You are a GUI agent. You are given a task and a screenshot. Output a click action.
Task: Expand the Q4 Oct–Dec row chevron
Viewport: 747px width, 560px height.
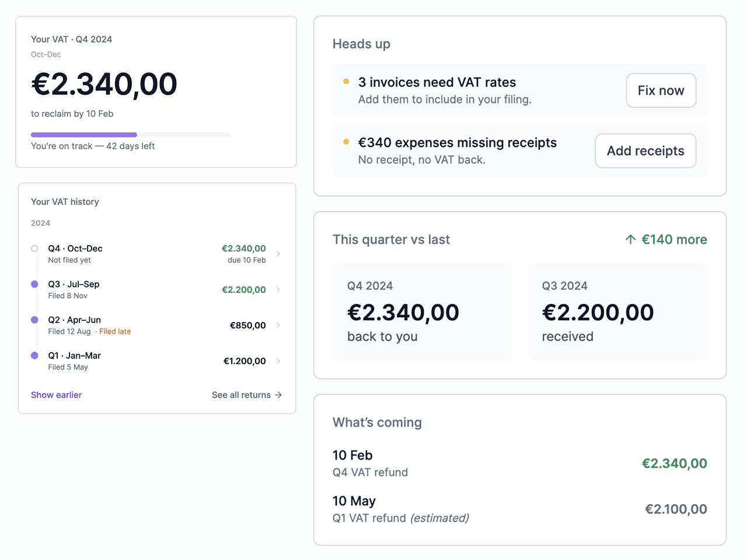coord(278,254)
